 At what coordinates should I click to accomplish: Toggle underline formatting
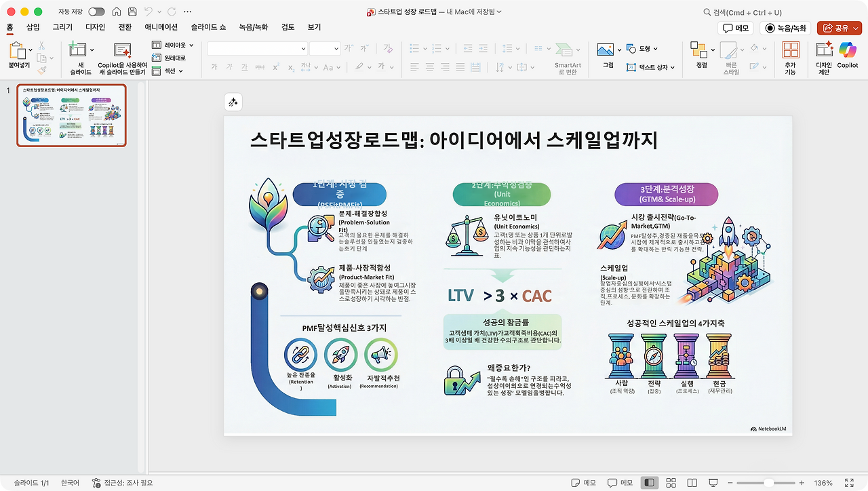245,67
